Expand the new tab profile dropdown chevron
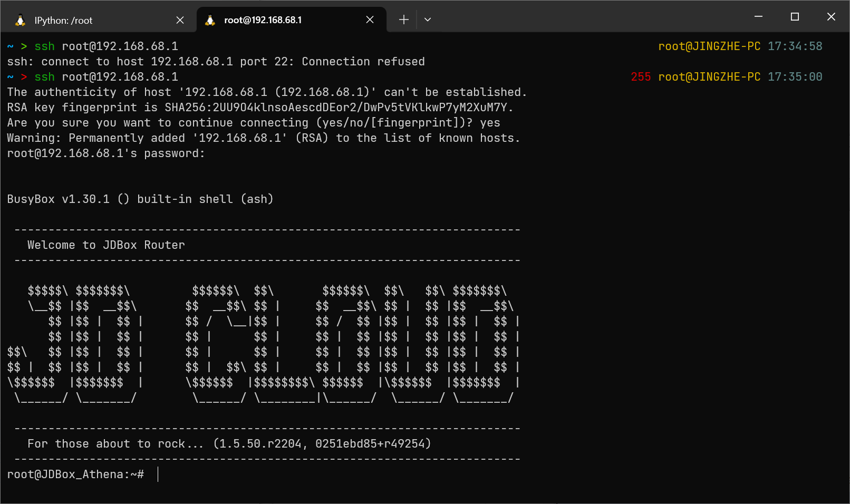Screen dimensions: 850x504 coord(428,20)
